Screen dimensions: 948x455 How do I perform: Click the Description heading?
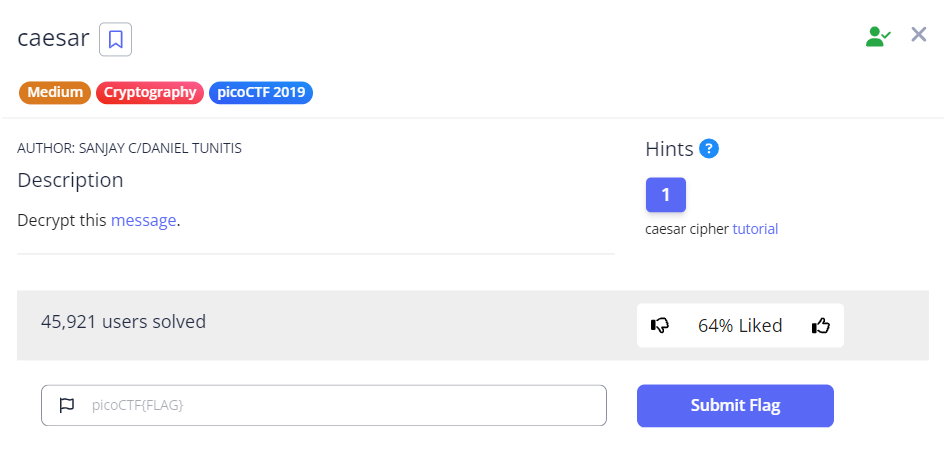click(70, 180)
